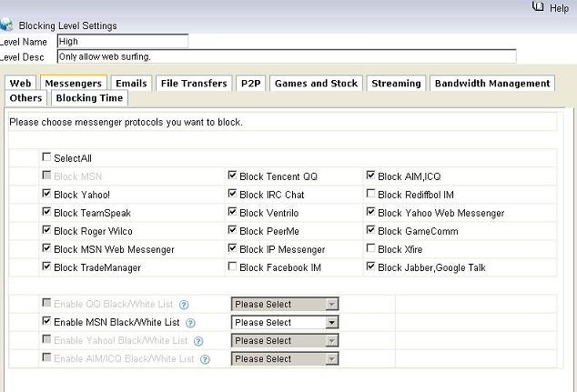Open the MSN list Please Select dropdown
577x392 pixels.
click(285, 323)
